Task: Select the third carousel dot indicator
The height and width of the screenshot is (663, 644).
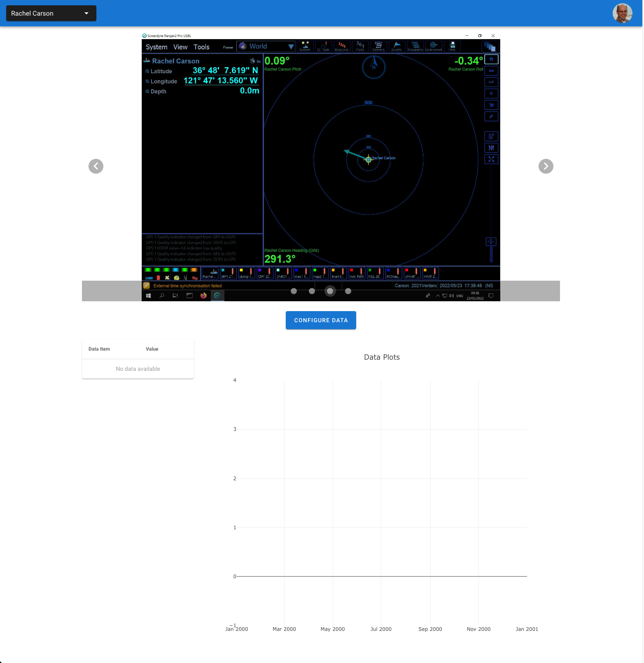Action: click(x=330, y=291)
